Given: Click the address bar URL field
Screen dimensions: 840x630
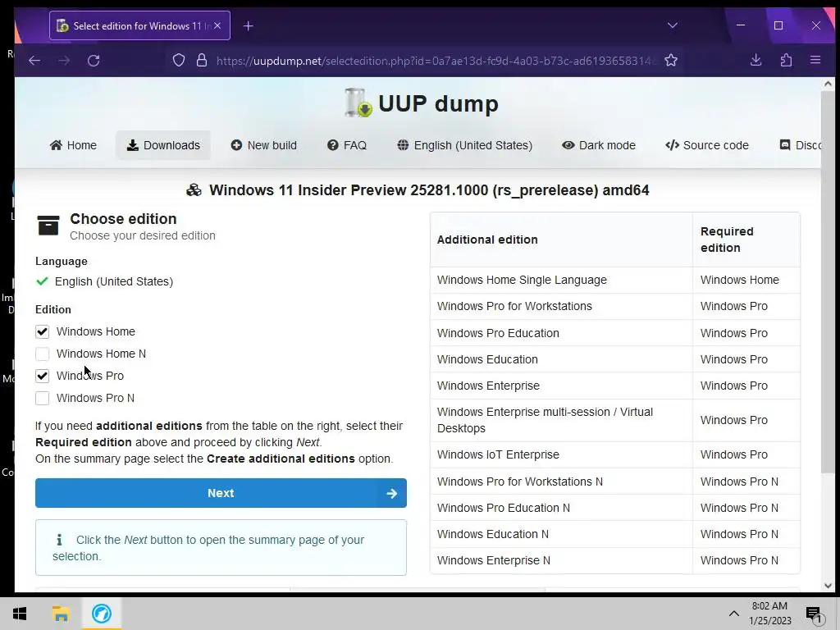Looking at the screenshot, I should pos(435,61).
